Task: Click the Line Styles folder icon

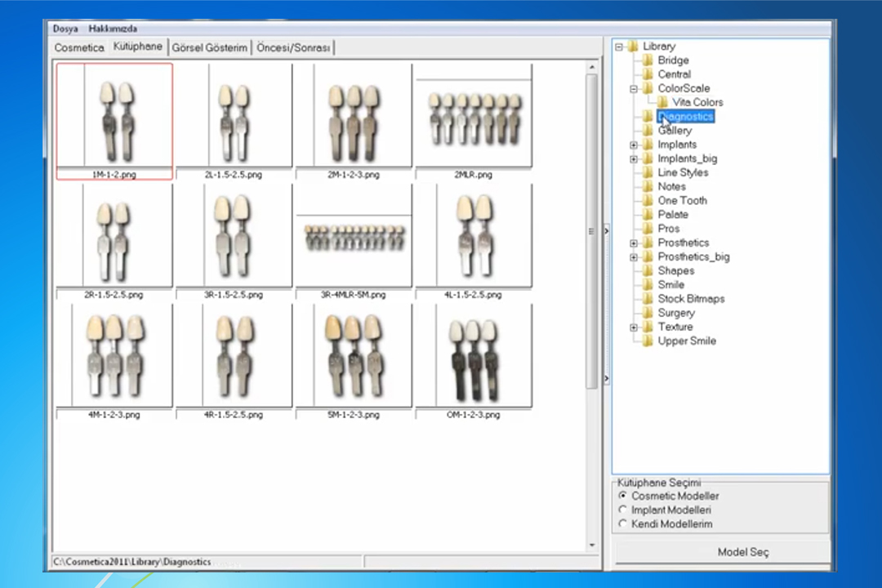Action: pos(648,173)
